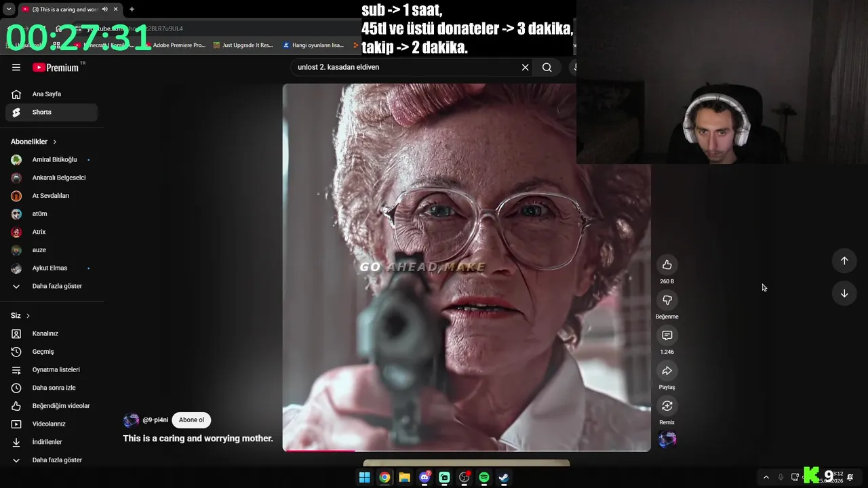868x488 pixels.
Task: Share the Short via Paylaş
Action: coord(667,371)
